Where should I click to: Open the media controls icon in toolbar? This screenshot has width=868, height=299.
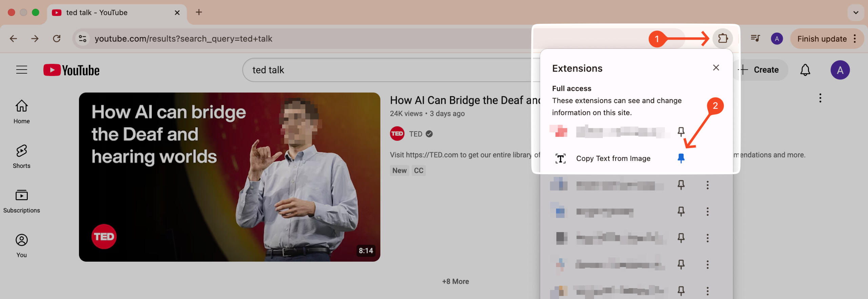click(755, 38)
